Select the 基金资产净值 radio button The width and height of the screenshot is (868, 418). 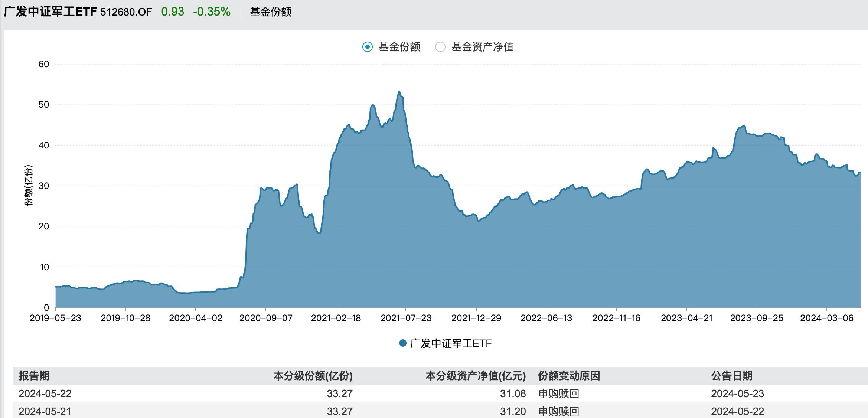pyautogui.click(x=440, y=47)
